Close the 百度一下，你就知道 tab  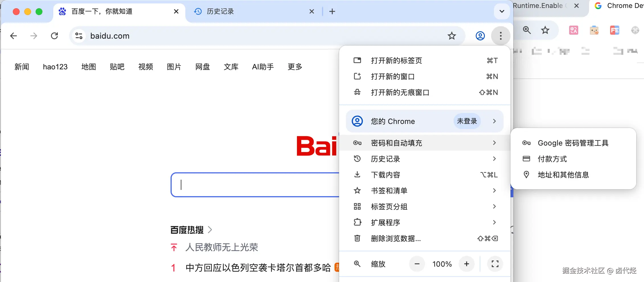coord(176,11)
